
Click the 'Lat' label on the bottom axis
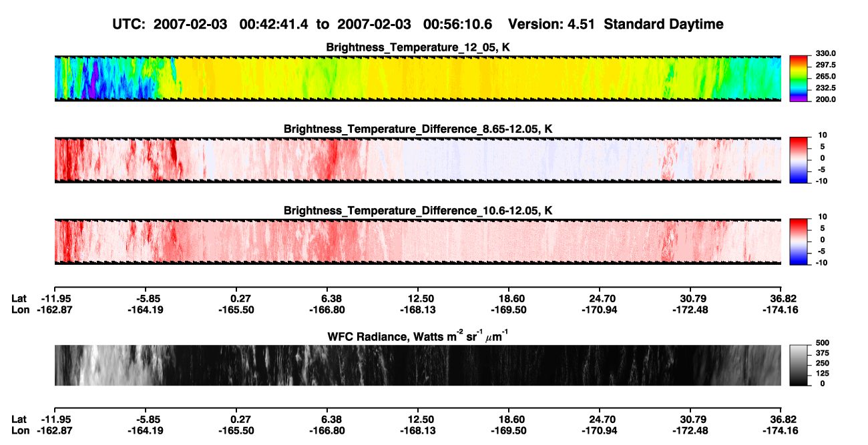point(19,419)
